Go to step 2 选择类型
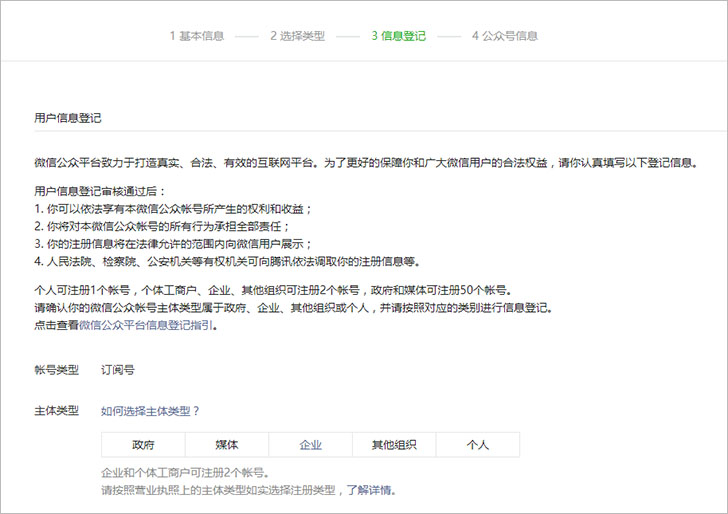 tap(298, 36)
